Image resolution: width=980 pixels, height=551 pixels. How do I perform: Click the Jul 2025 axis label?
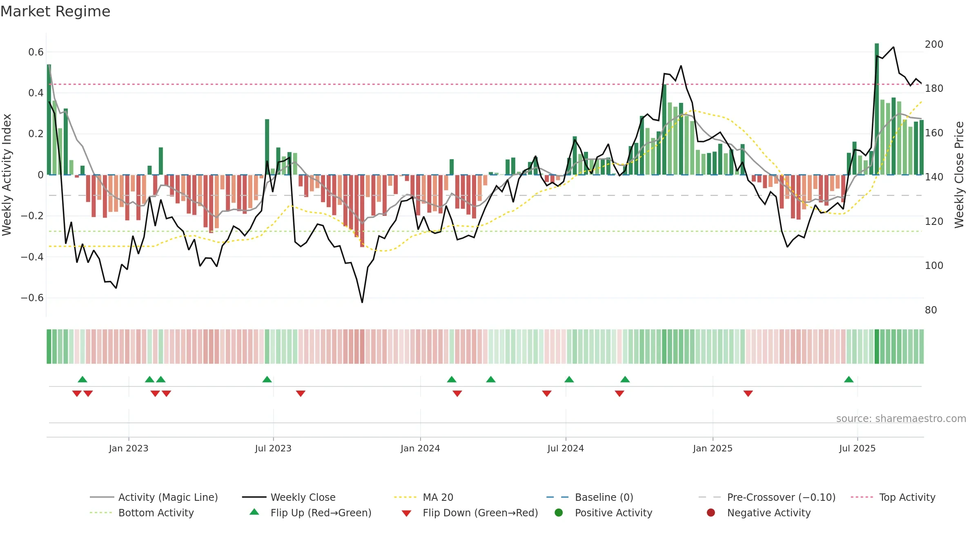pyautogui.click(x=857, y=448)
